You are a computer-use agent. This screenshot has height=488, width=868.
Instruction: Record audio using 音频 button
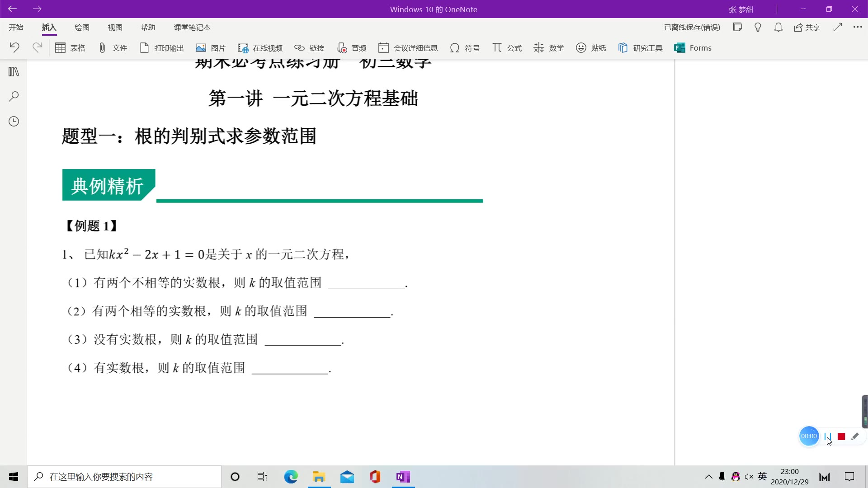point(352,48)
